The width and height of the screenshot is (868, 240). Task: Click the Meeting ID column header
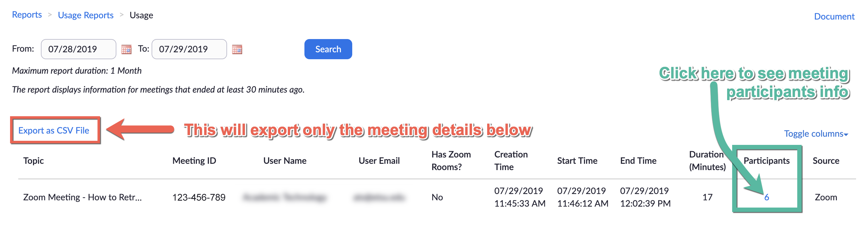pos(194,161)
